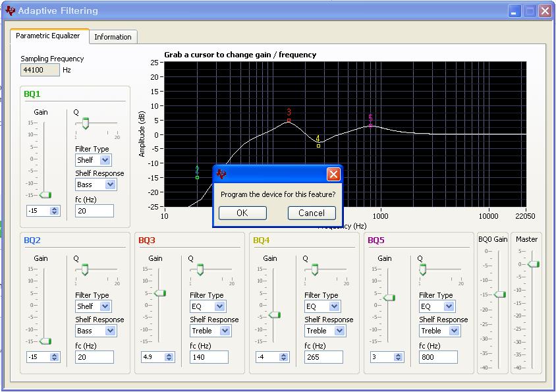Close the program device dialog

coord(333,174)
